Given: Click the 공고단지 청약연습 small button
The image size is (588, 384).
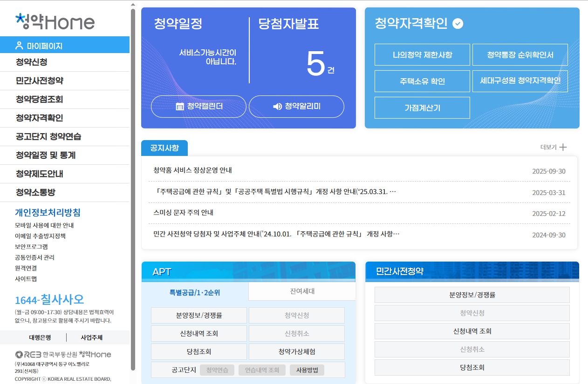Looking at the screenshot, I should click(217, 370).
